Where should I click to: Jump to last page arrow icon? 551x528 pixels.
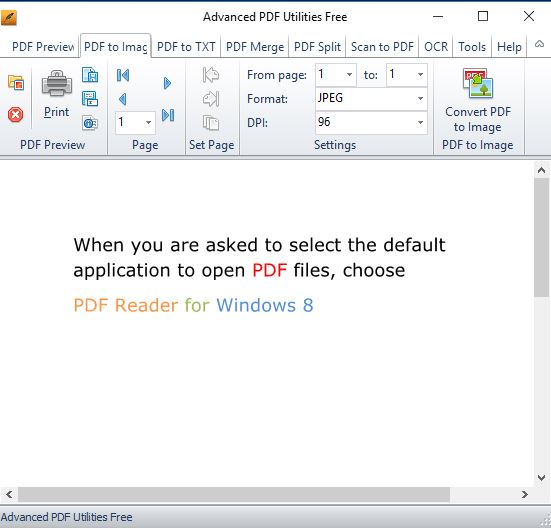(x=168, y=115)
